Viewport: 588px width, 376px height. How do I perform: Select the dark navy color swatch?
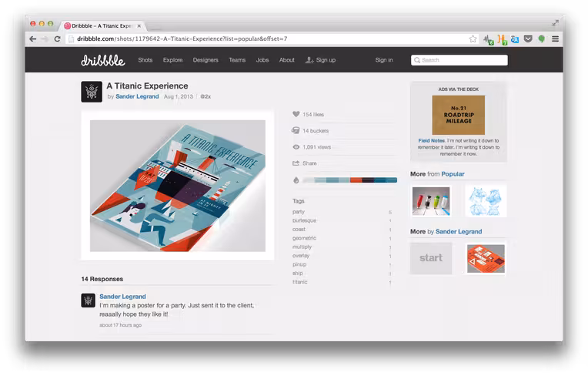[x=368, y=180]
